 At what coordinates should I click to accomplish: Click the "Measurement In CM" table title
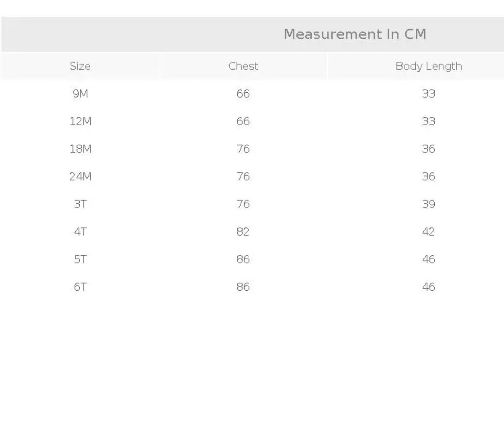click(x=355, y=34)
